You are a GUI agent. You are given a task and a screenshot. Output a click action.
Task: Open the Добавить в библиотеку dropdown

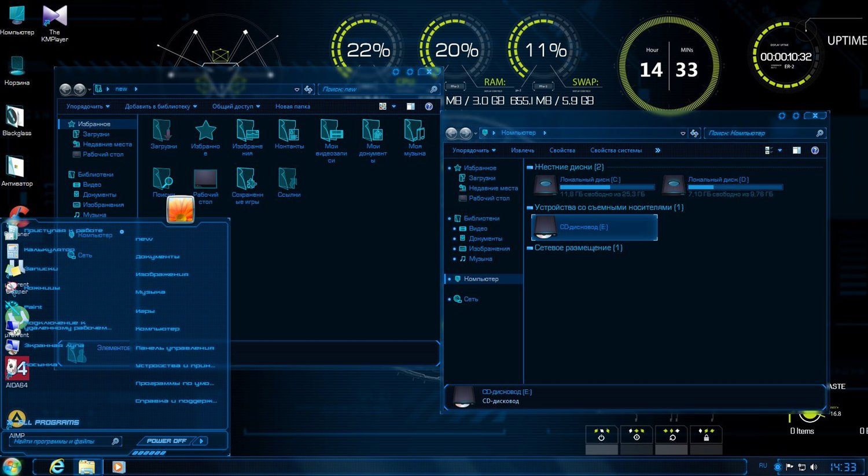pos(161,106)
